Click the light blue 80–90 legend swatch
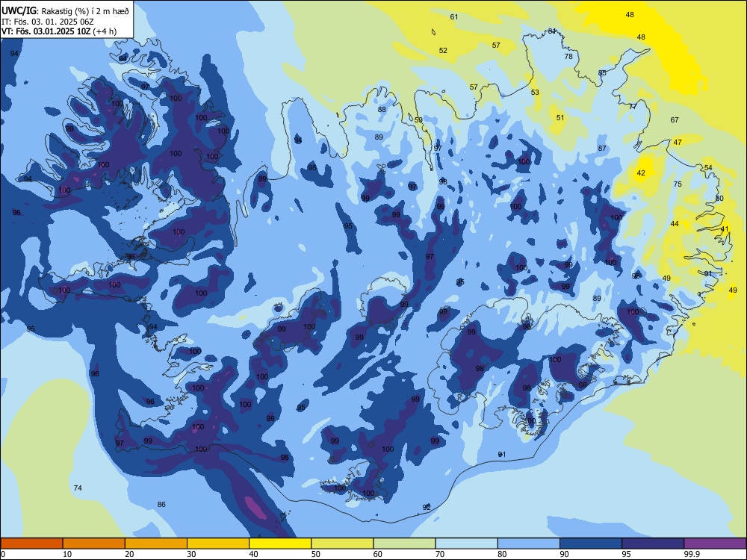Screen dimensions: 747x560 pyautogui.click(x=529, y=544)
